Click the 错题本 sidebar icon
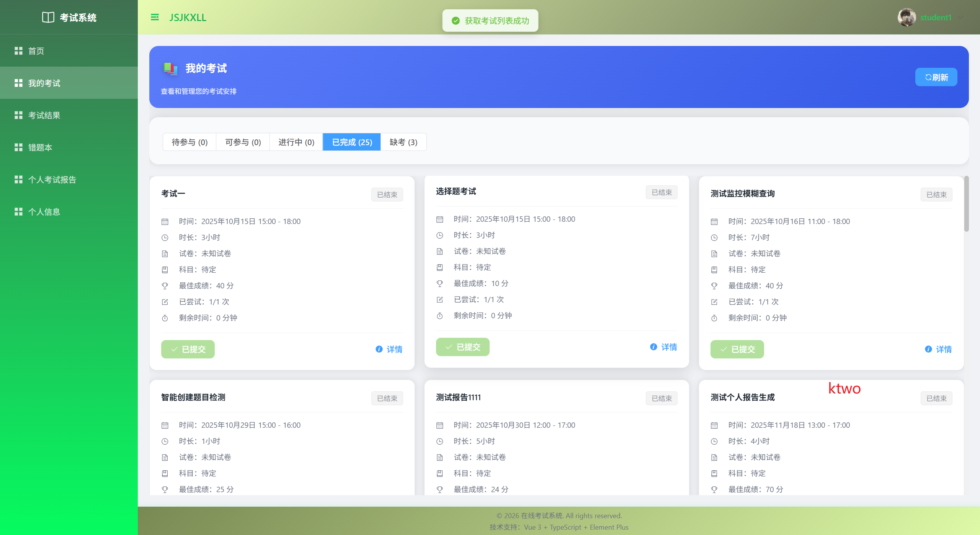Image resolution: width=980 pixels, height=535 pixels. point(18,147)
